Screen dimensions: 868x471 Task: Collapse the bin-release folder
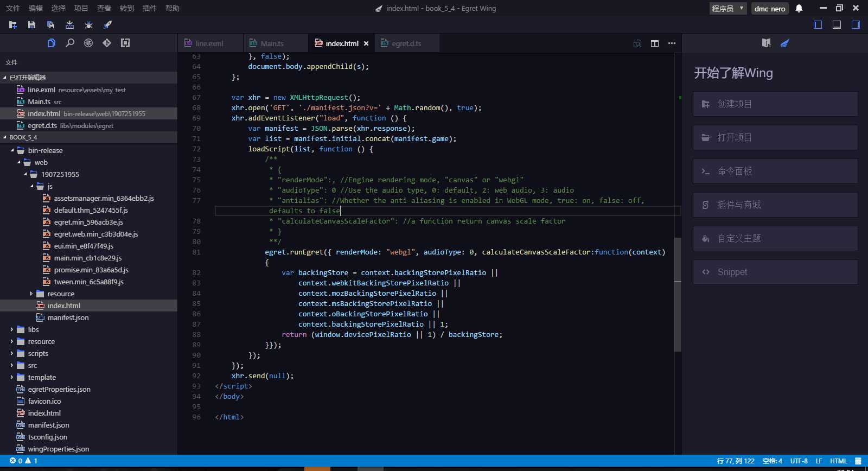coord(12,150)
